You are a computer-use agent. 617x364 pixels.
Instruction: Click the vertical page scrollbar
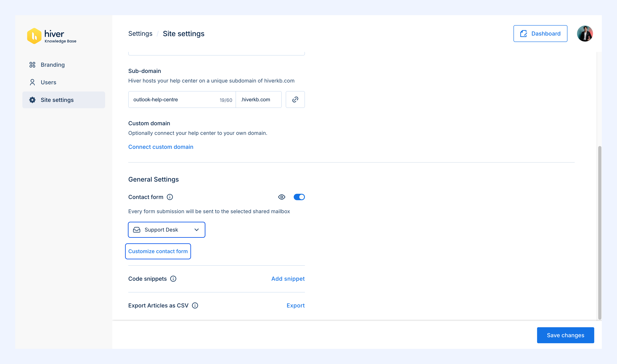click(x=600, y=233)
